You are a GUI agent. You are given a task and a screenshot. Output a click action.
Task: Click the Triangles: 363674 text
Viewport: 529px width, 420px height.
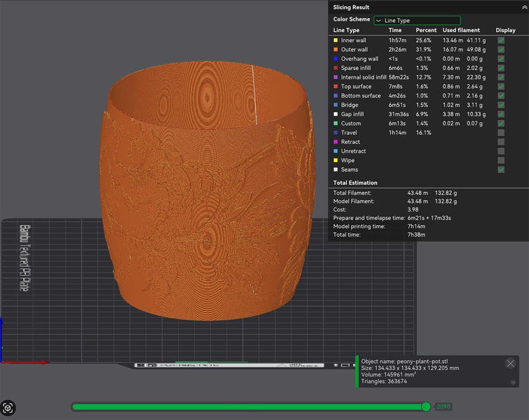tap(384, 381)
